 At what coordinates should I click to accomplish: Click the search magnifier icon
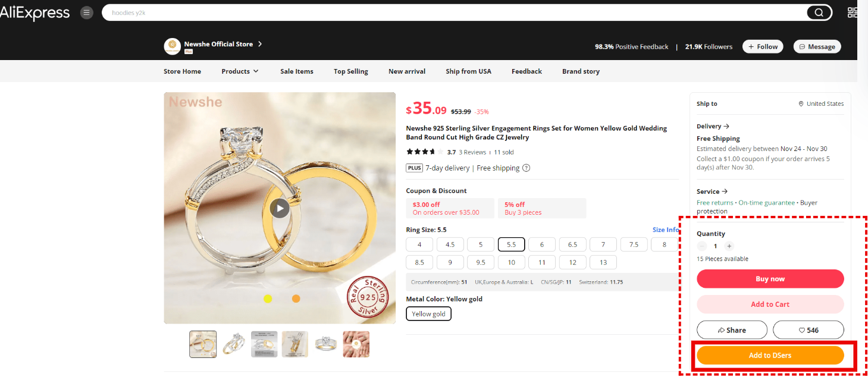coord(819,12)
